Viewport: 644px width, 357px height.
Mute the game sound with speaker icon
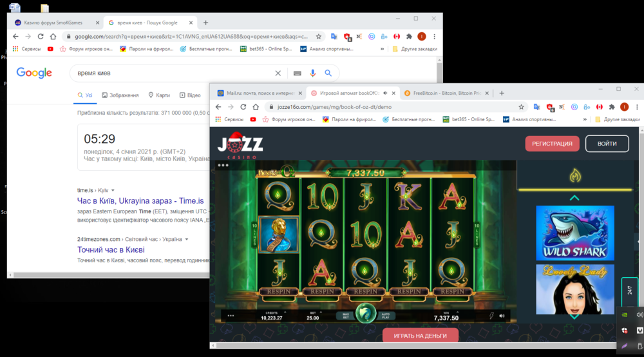[x=502, y=316]
